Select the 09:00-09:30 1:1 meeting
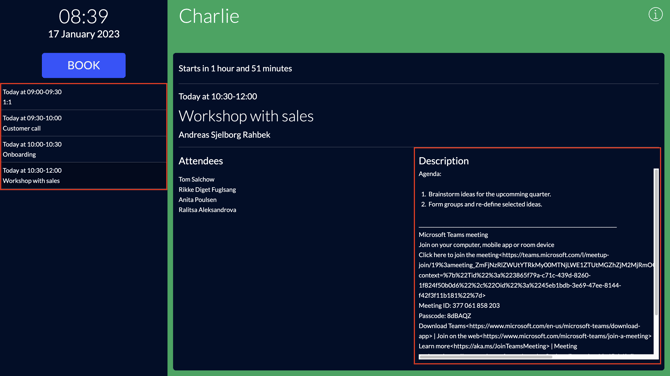The image size is (670, 376). [84, 97]
